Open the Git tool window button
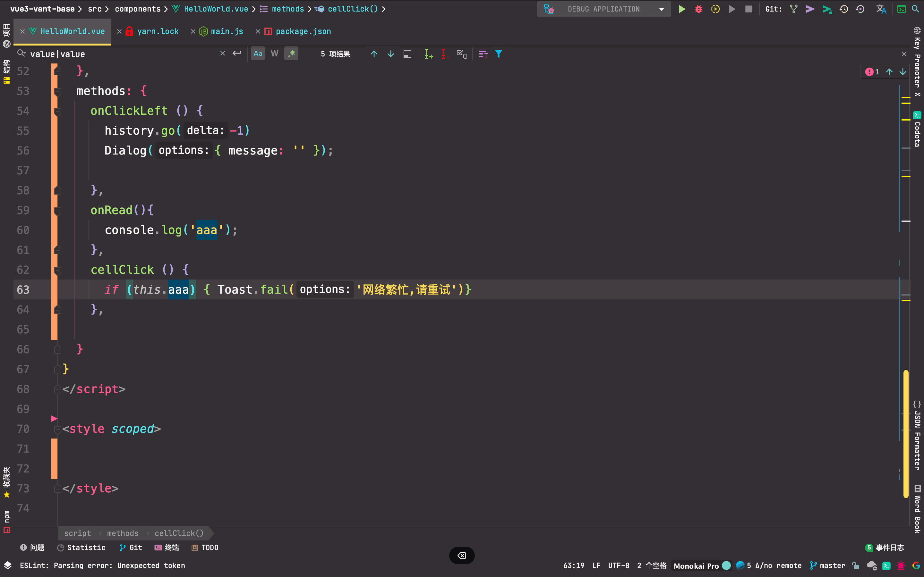 tap(131, 548)
